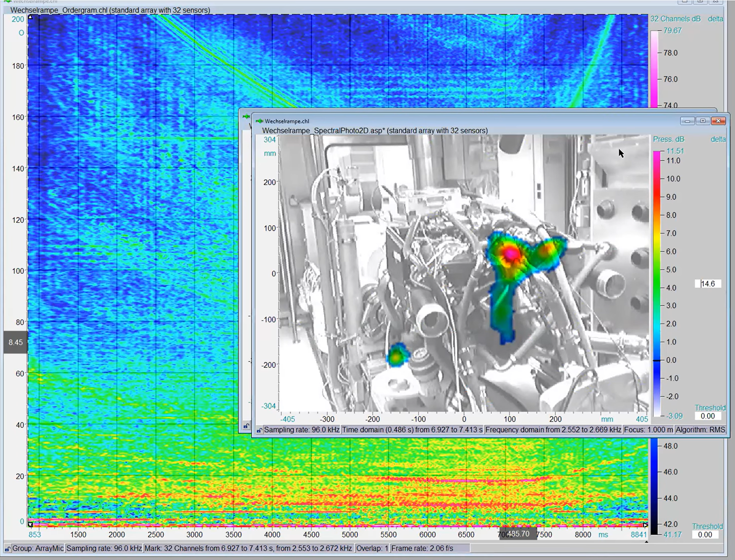Viewport: 735px width, 560px height.
Task: Select the 485.70 time cursor marker
Action: (518, 534)
